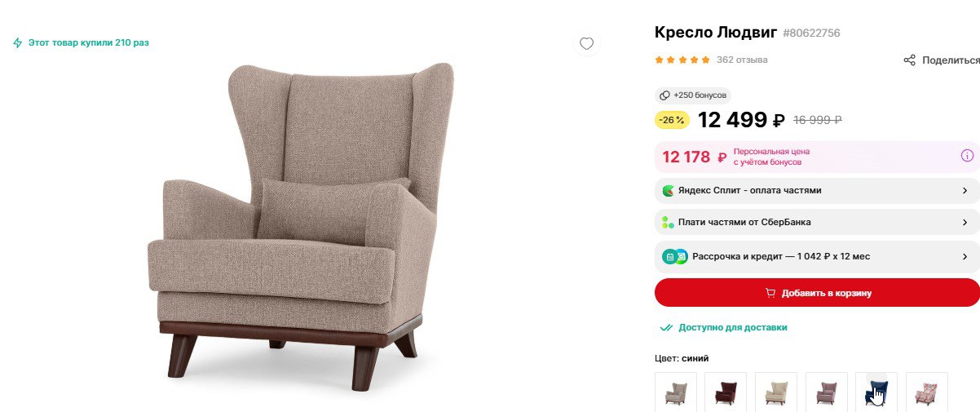Click the bonus coins icon in the +250 бонусов badge
Image resolution: width=980 pixels, height=412 pixels.
click(x=664, y=95)
